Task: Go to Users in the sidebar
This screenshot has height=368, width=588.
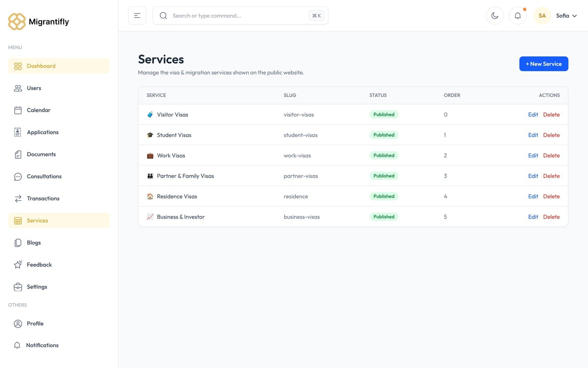Action: pyautogui.click(x=59, y=88)
